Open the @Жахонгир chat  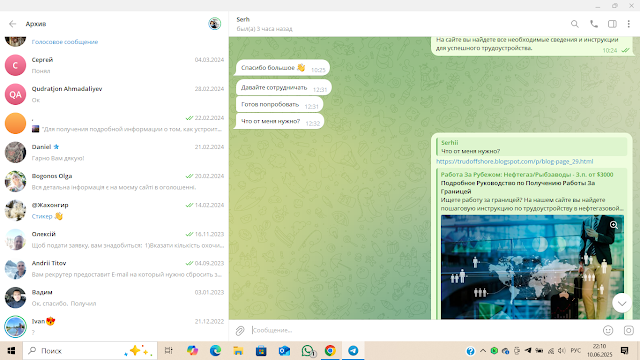114,210
